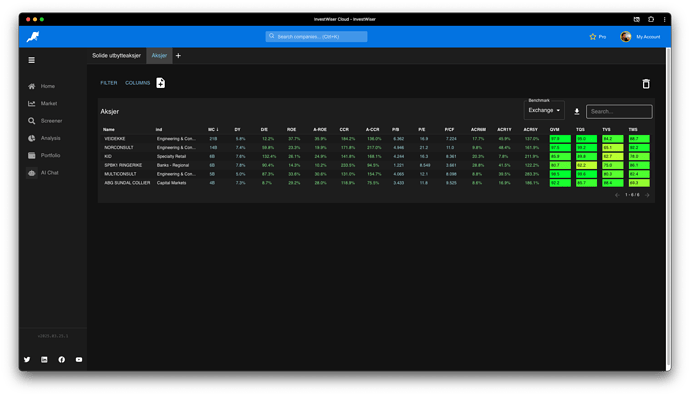Add a new screener tab
Image resolution: width=690 pixels, height=396 pixels.
tap(178, 56)
